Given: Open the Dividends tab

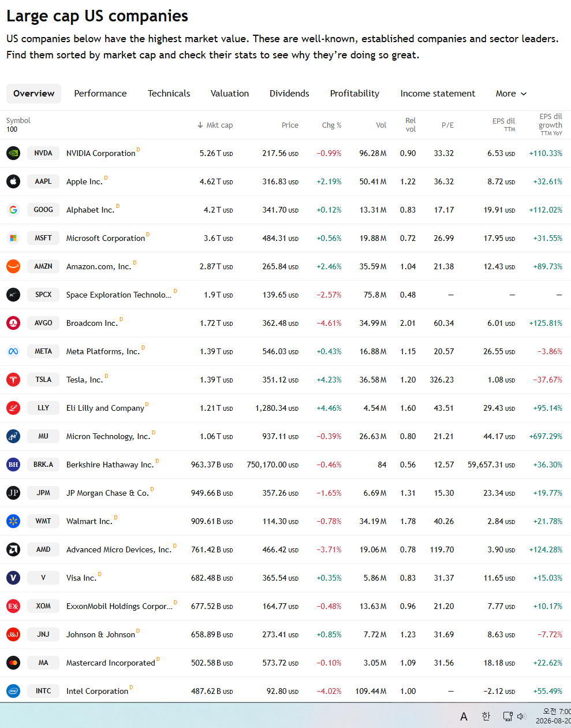Looking at the screenshot, I should (x=289, y=94).
